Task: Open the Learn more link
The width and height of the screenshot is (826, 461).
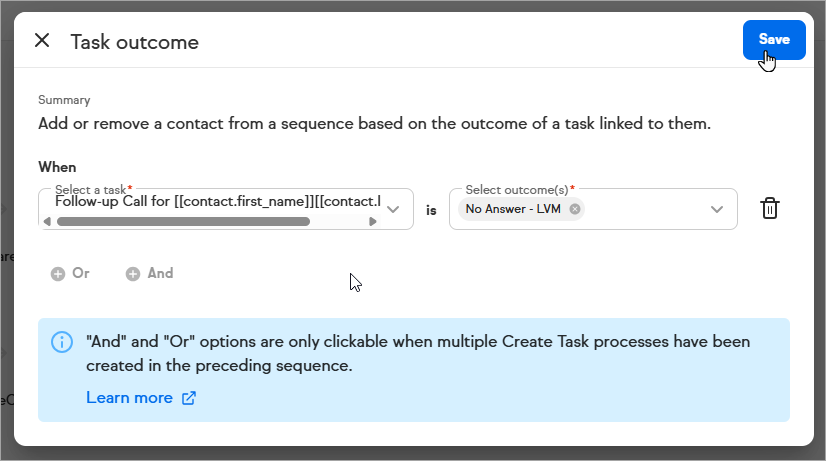Action: 129,398
